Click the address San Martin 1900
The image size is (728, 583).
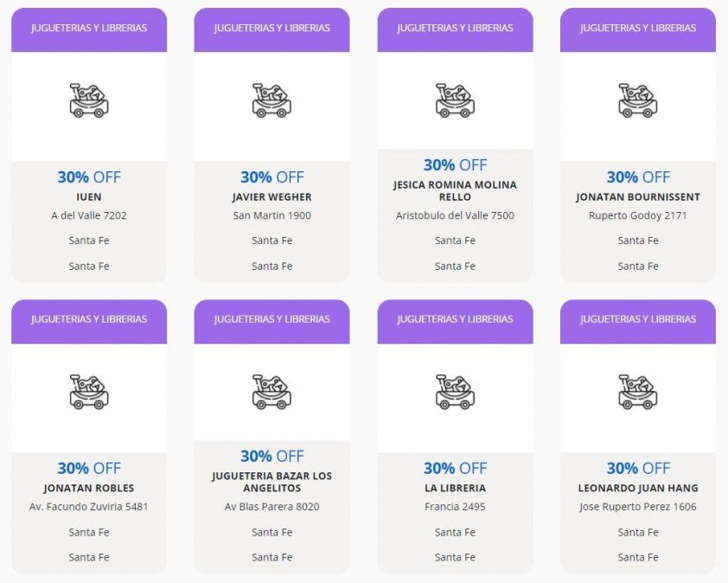tap(271, 215)
